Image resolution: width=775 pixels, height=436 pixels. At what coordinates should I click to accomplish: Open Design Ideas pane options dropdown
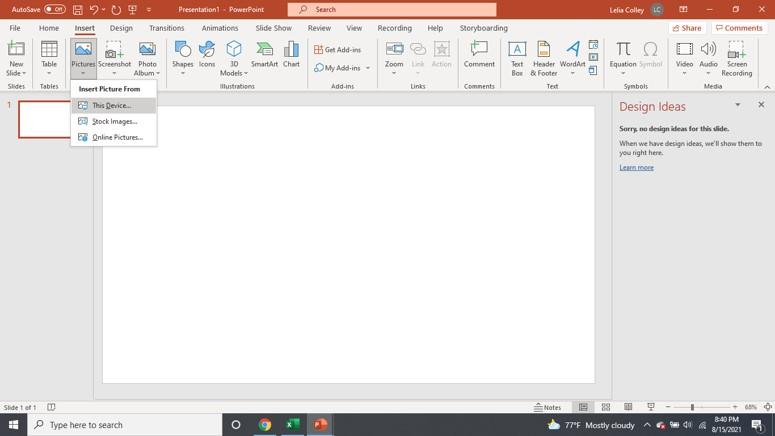click(x=737, y=105)
